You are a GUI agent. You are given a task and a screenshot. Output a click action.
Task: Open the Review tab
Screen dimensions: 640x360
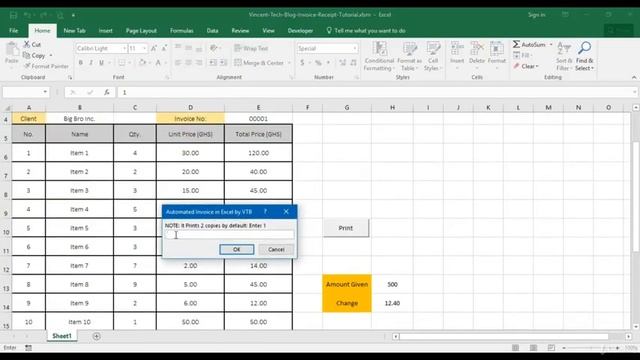pyautogui.click(x=240, y=31)
